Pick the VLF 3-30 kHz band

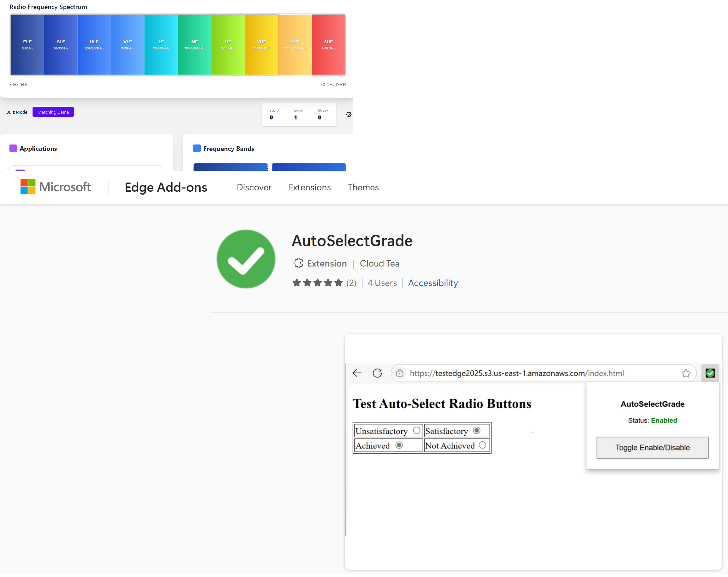128,45
